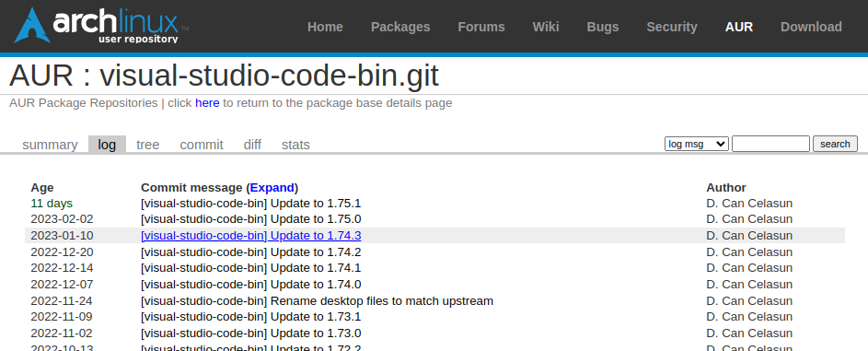Image resolution: width=868 pixels, height=351 pixels.
Task: Open commit 'Update to 1.75.1'
Action: pyautogui.click(x=250, y=204)
